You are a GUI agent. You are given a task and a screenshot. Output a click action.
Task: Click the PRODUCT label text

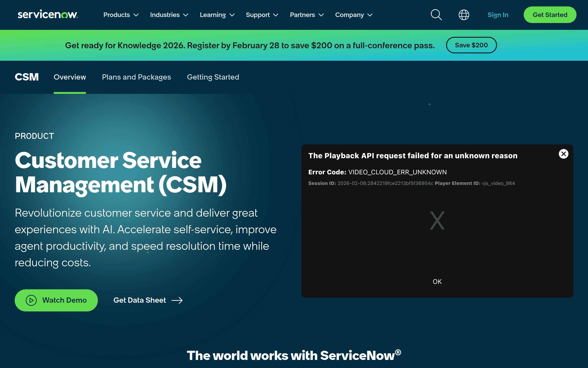click(34, 136)
